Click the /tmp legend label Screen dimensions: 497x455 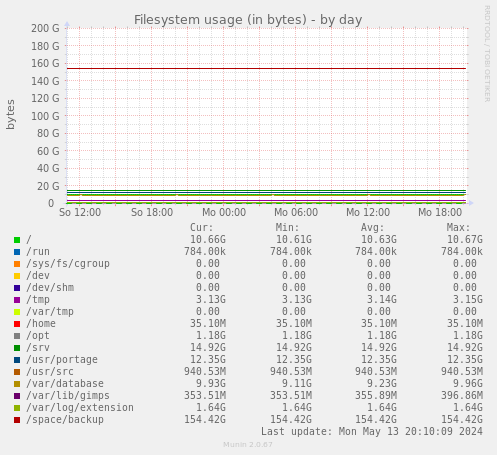pos(38,299)
